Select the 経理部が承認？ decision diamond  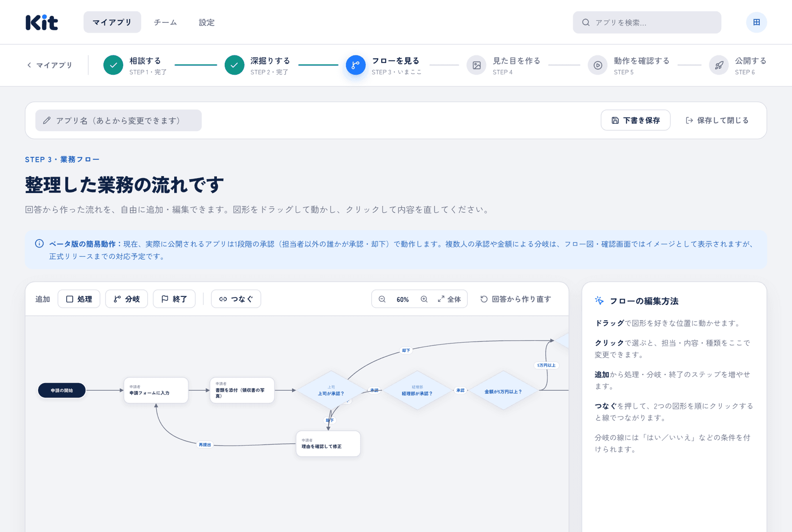[417, 390]
